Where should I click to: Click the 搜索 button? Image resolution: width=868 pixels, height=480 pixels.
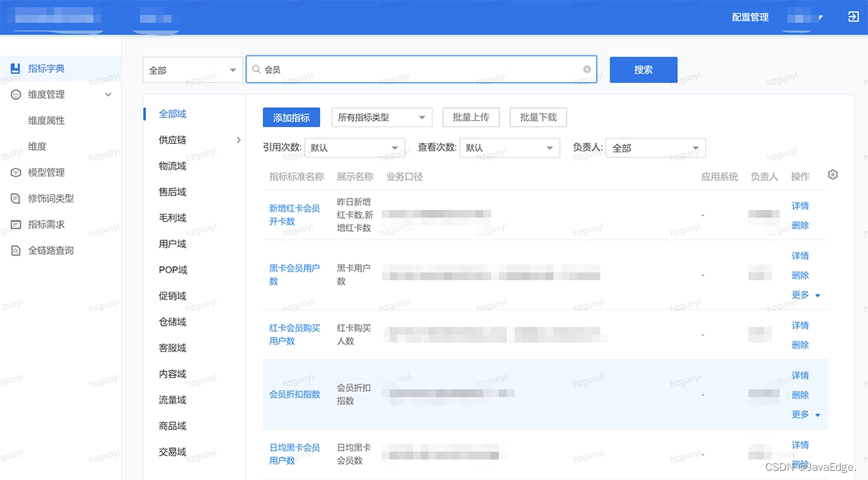pyautogui.click(x=643, y=70)
